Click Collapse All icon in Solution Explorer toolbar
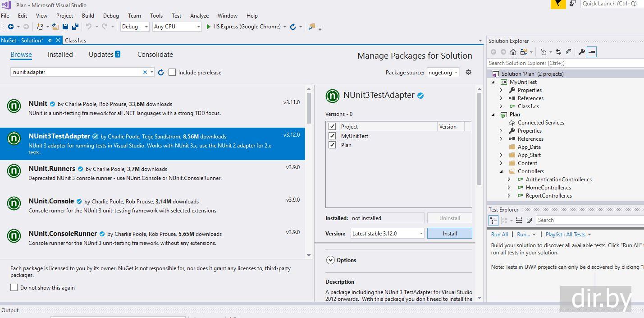644x318 pixels. (x=568, y=52)
